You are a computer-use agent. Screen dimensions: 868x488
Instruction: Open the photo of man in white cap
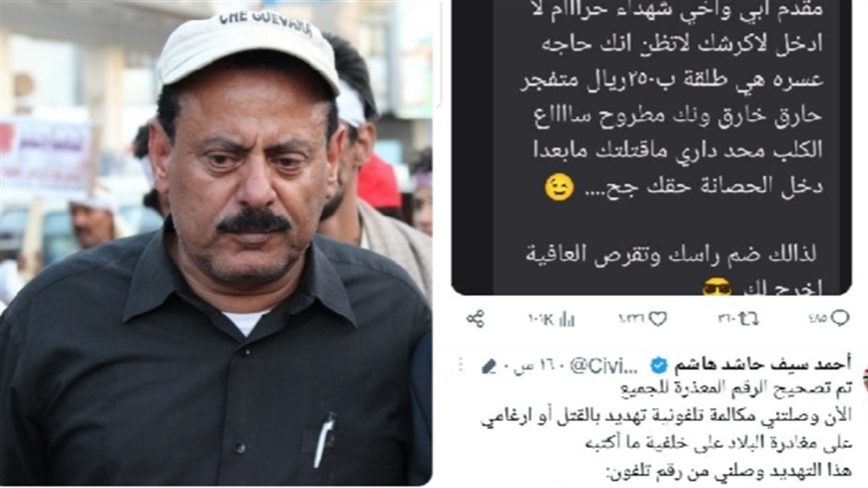pos(216,243)
